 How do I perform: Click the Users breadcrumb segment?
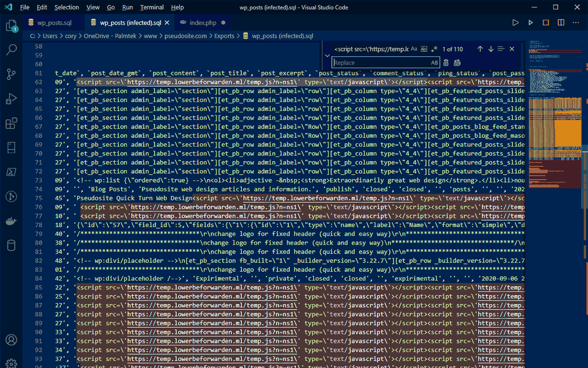(50, 36)
